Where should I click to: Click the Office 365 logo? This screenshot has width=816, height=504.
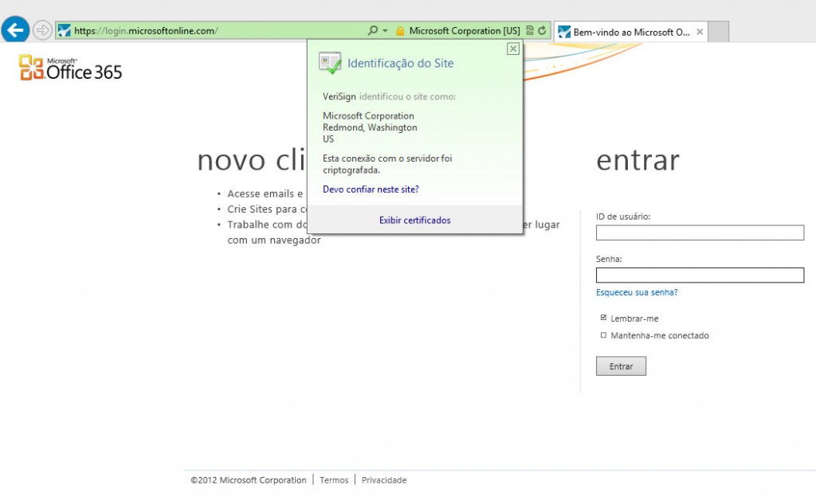pyautogui.click(x=71, y=68)
